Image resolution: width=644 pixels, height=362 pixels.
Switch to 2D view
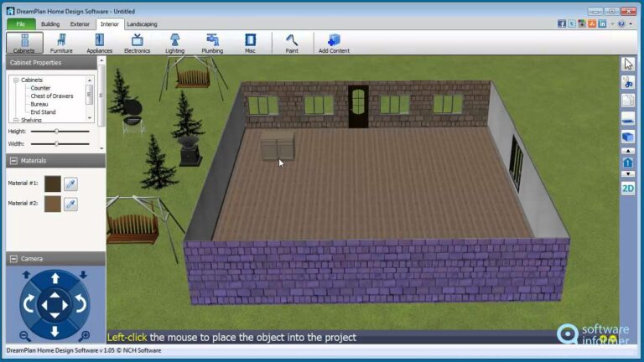click(x=628, y=189)
